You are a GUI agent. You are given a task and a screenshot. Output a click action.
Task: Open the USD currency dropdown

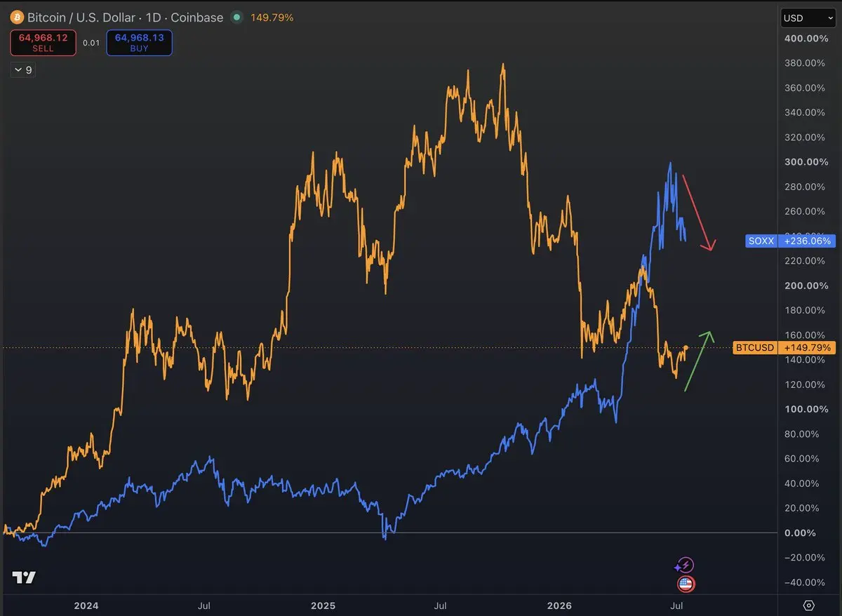[802, 18]
